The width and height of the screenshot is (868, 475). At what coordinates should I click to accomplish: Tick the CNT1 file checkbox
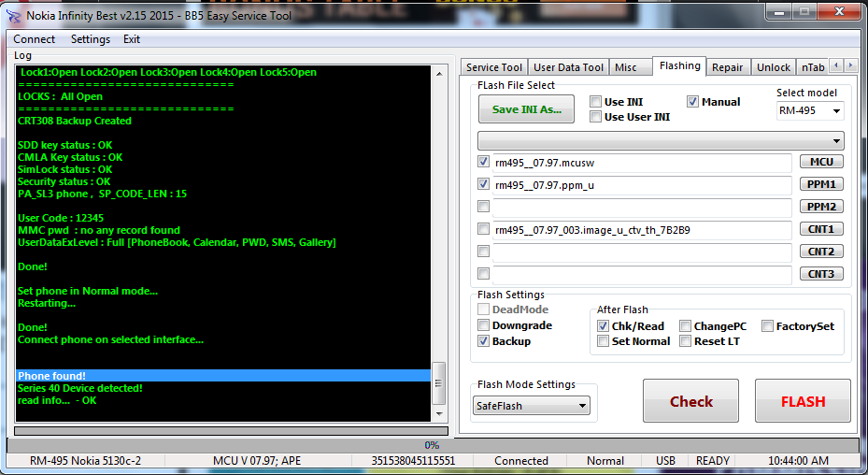click(x=483, y=229)
